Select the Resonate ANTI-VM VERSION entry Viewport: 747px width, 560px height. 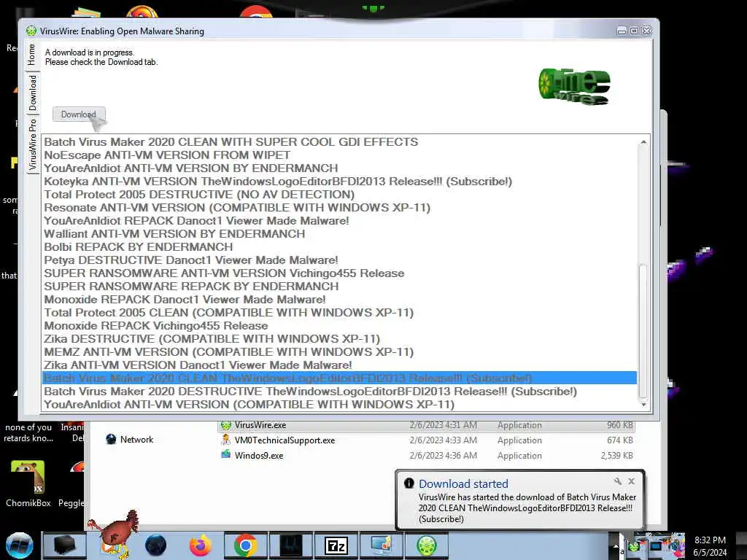[x=340, y=208]
